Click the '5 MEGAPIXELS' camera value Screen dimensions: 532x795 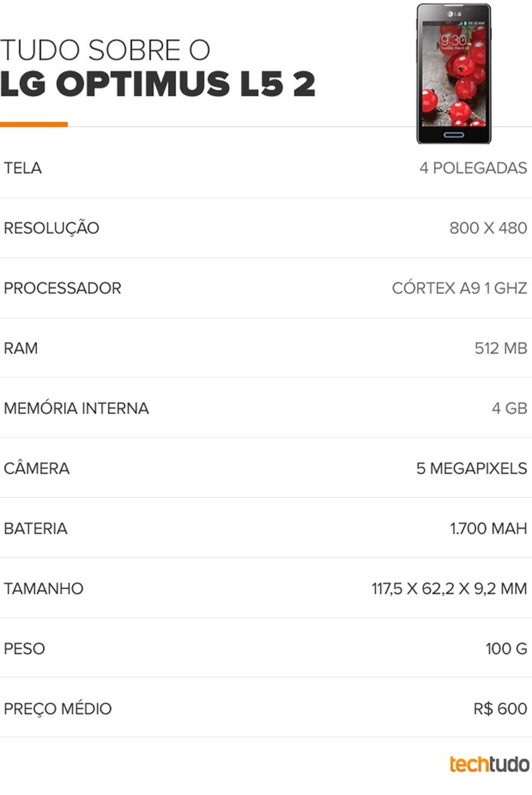tap(471, 468)
